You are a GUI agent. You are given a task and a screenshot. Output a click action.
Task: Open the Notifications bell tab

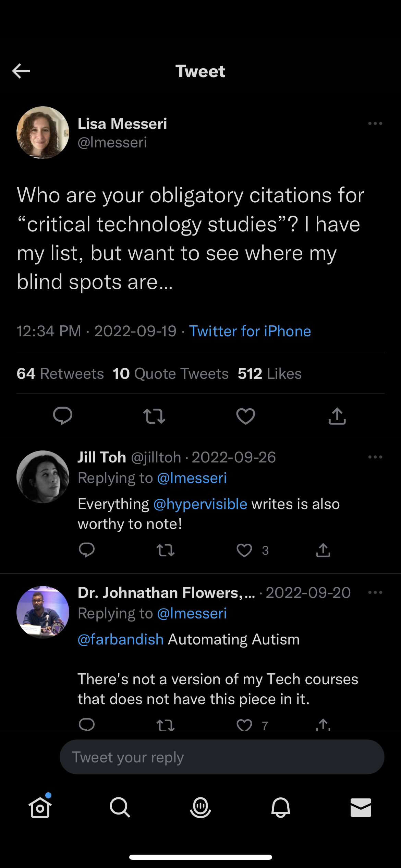tap(281, 807)
